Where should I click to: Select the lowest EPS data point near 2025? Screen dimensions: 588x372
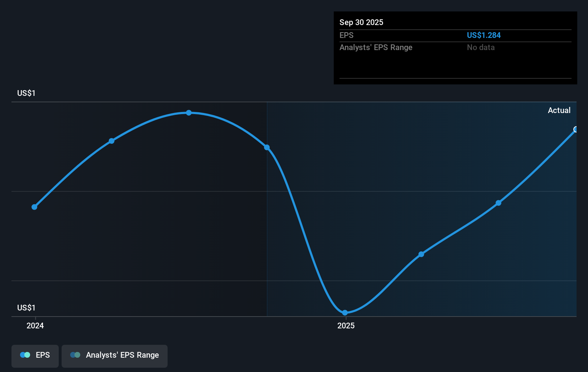[x=345, y=313]
